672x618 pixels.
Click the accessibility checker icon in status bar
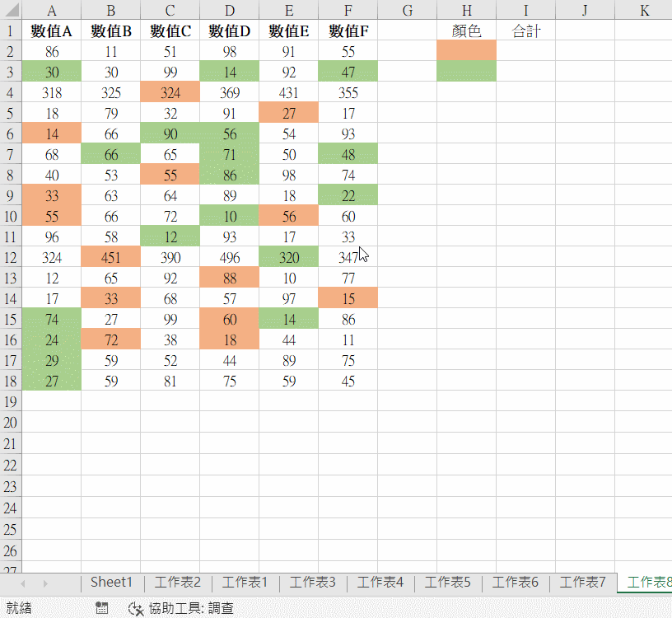point(137,608)
